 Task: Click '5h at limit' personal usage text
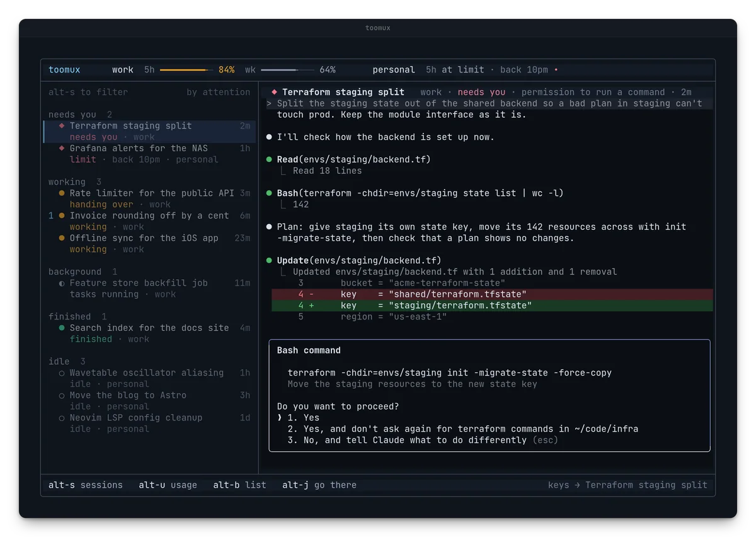455,70
